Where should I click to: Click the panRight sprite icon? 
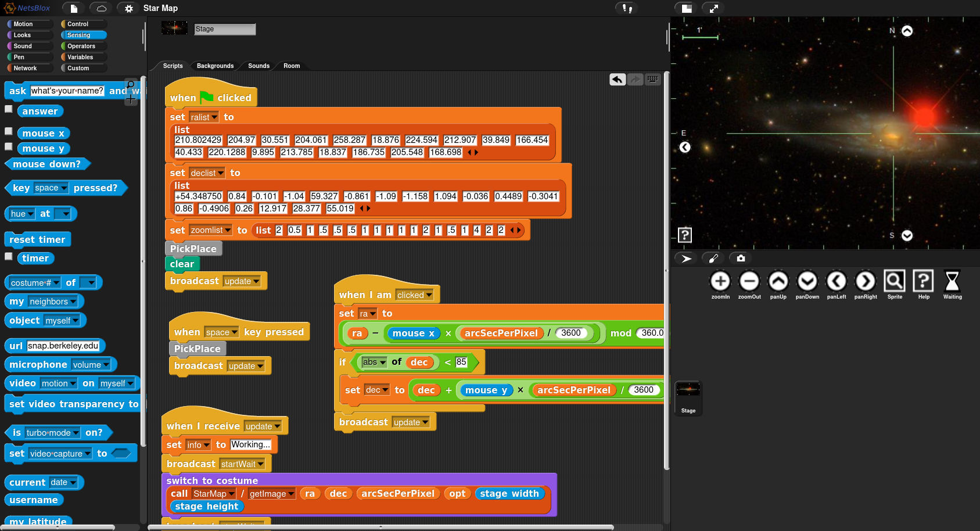866,285
